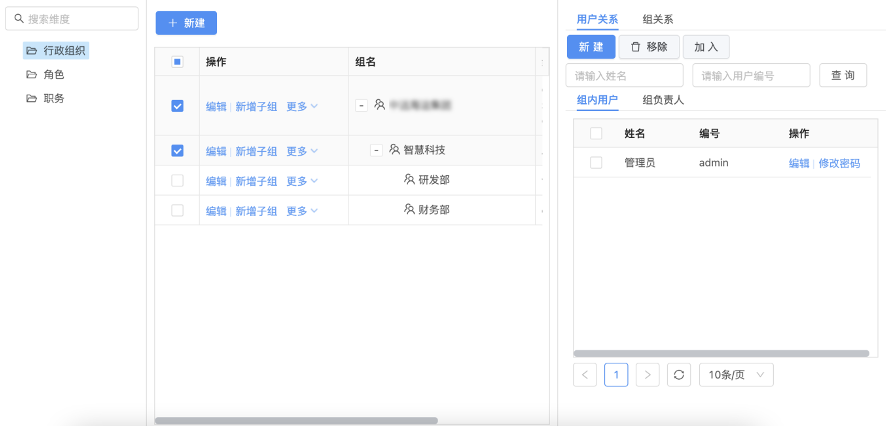This screenshot has width=890, height=426.
Task: Click the 管理员 name cell
Action: click(640, 163)
